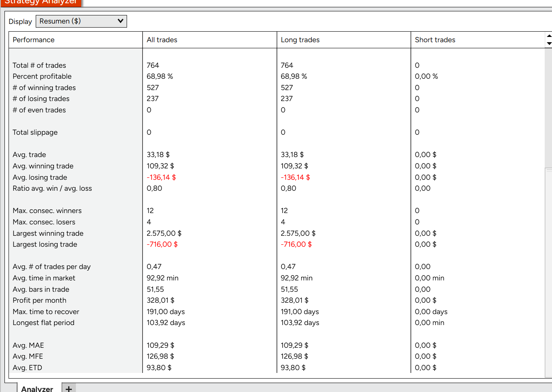Image resolution: width=552 pixels, height=392 pixels.
Task: Click the scroll down arrow at the top right of the grid
Action: click(549, 43)
